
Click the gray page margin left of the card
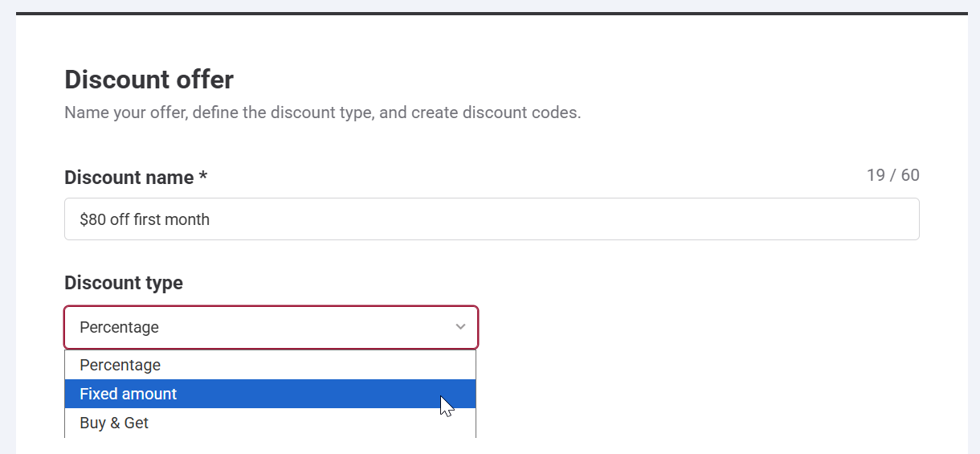tap(7, 241)
